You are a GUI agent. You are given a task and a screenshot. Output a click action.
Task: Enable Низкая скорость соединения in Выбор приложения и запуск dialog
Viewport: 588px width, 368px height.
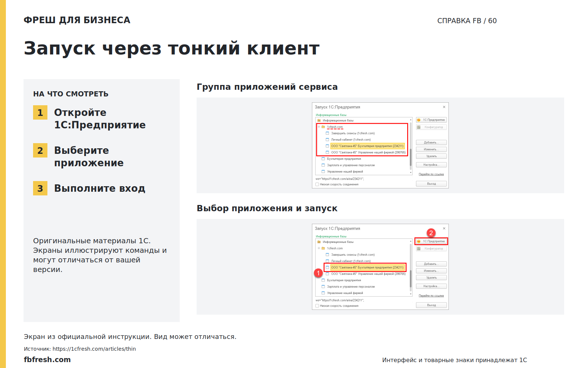tap(317, 306)
